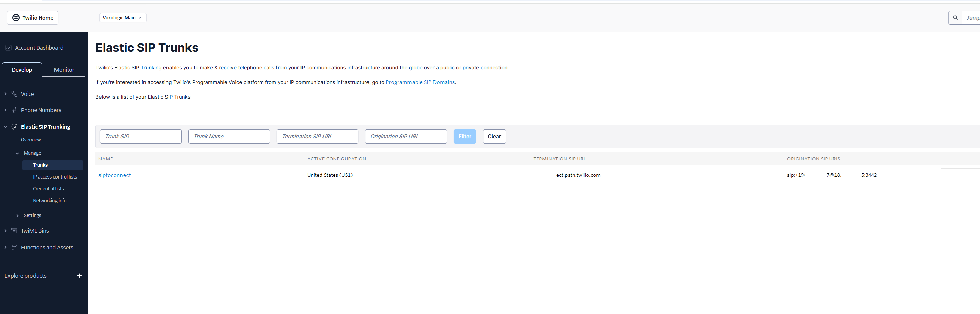
Task: Click the sip:+19 origination URI value
Action: coord(832,175)
